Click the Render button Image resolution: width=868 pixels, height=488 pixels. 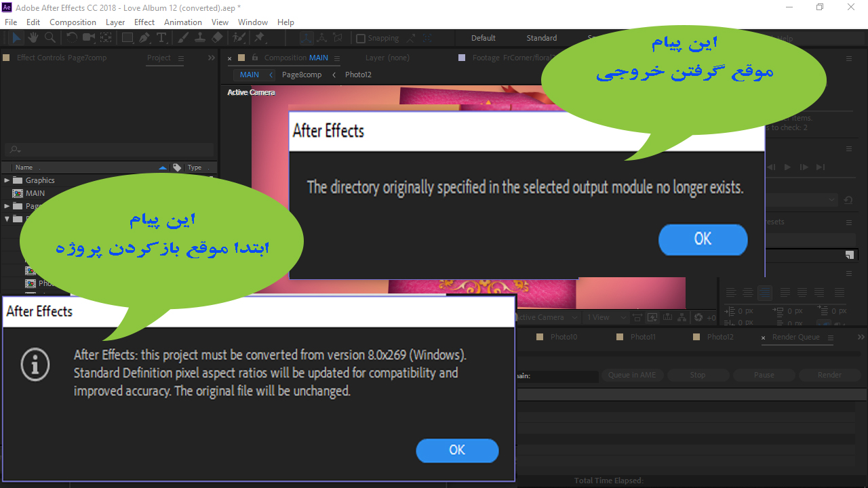(829, 375)
